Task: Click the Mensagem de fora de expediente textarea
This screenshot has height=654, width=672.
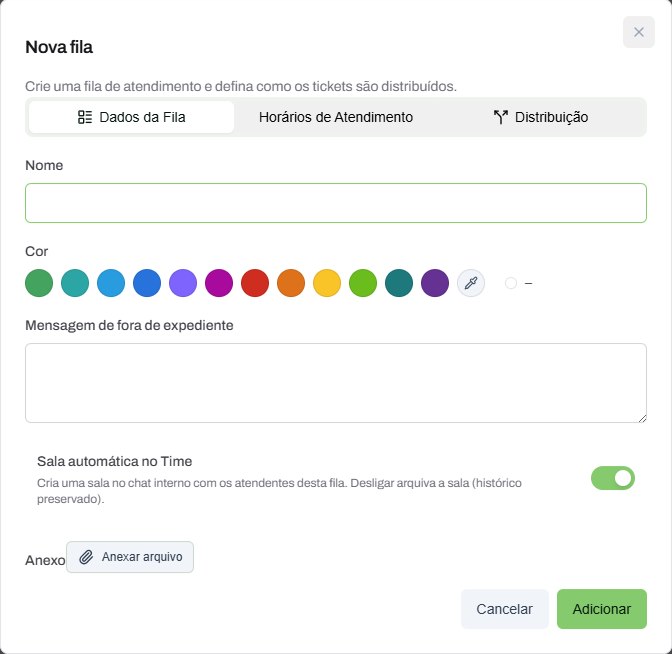Action: [x=336, y=383]
